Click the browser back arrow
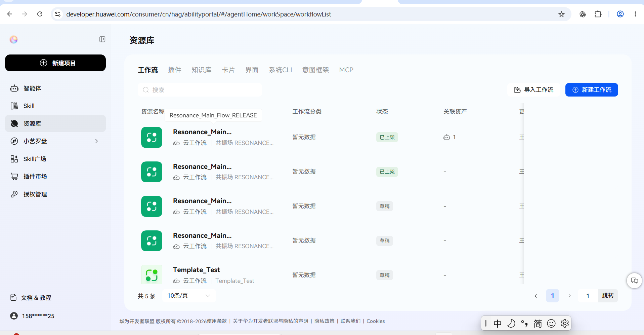This screenshot has height=335, width=644. [x=10, y=14]
